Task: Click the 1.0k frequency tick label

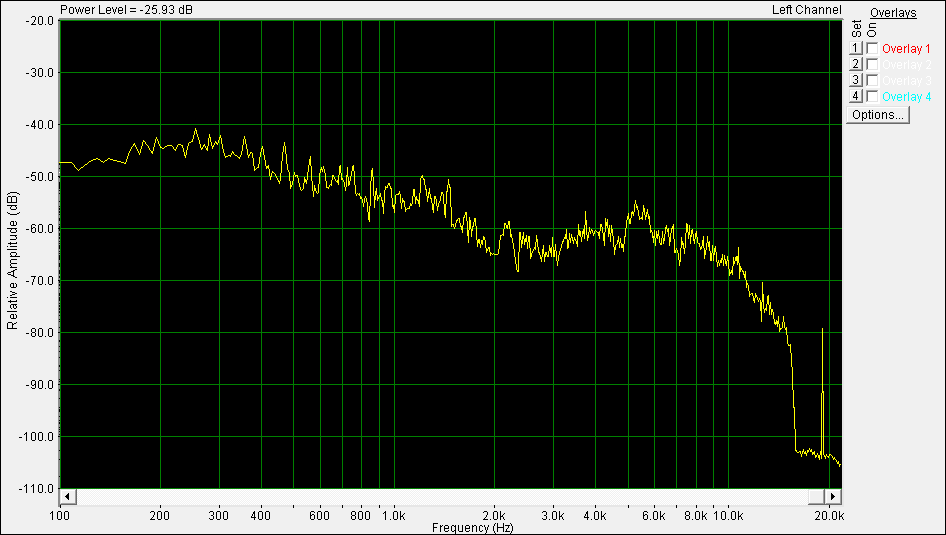Action: point(394,516)
